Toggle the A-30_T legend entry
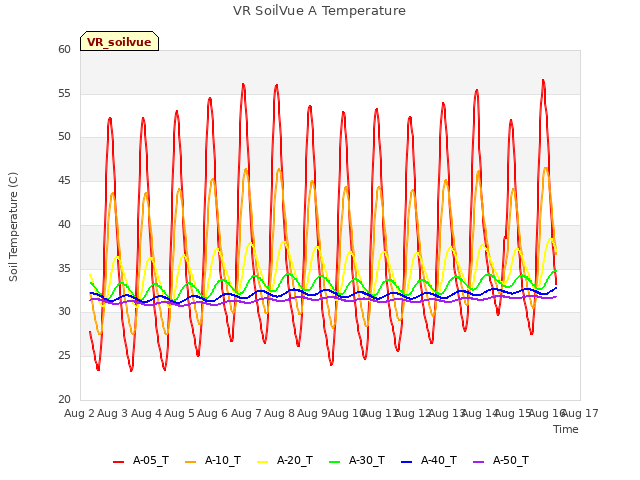The image size is (640, 480). (357, 460)
